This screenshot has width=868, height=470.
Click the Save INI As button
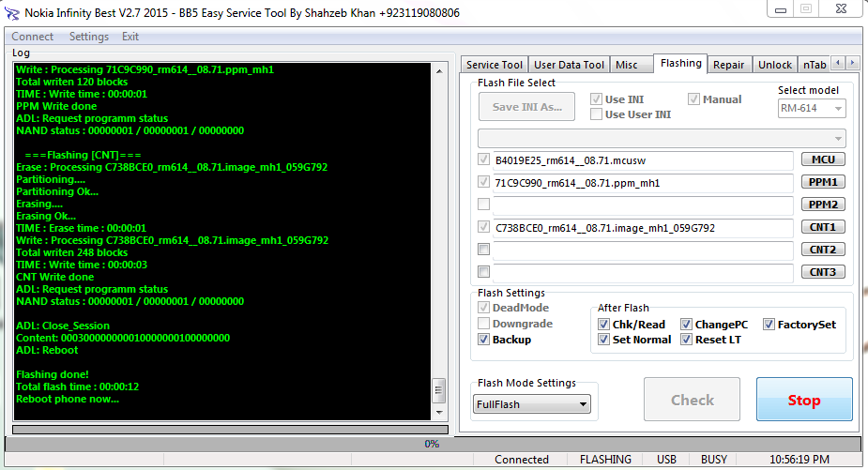click(526, 107)
